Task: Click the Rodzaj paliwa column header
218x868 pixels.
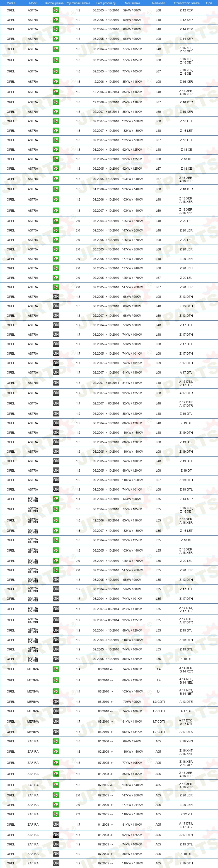Action: pos(54,3)
